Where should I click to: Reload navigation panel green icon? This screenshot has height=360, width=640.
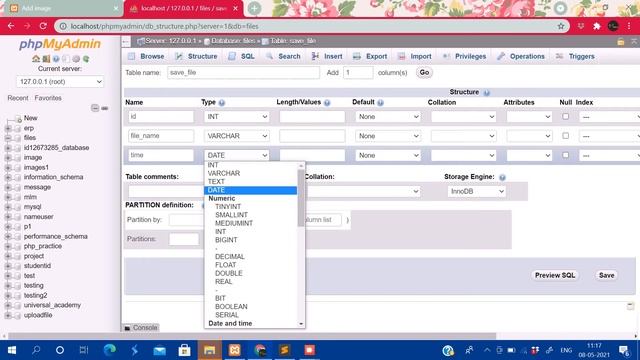click(86, 59)
